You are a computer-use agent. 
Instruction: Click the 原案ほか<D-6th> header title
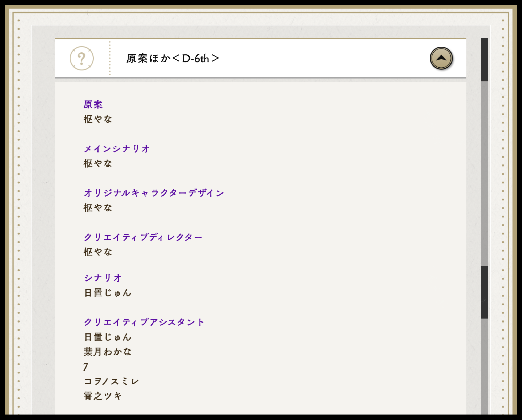click(172, 59)
